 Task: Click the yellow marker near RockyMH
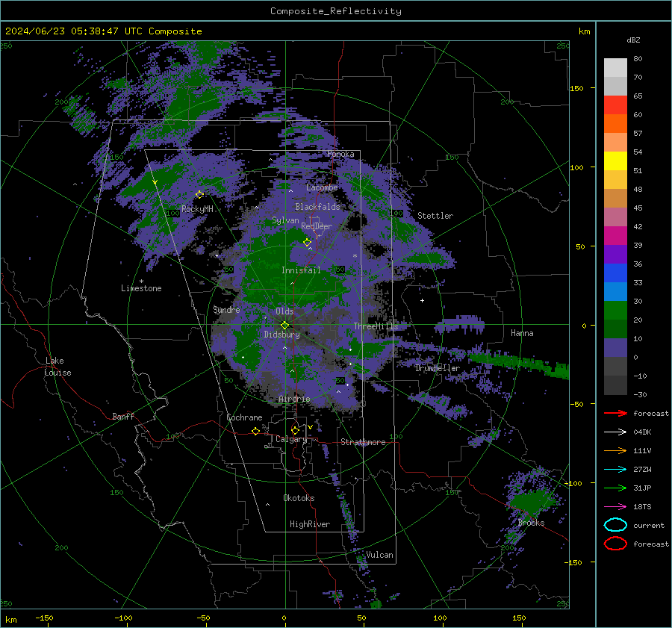199,195
